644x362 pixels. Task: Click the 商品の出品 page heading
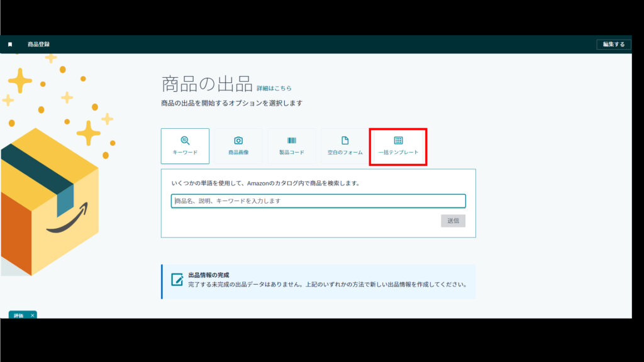coord(206,84)
